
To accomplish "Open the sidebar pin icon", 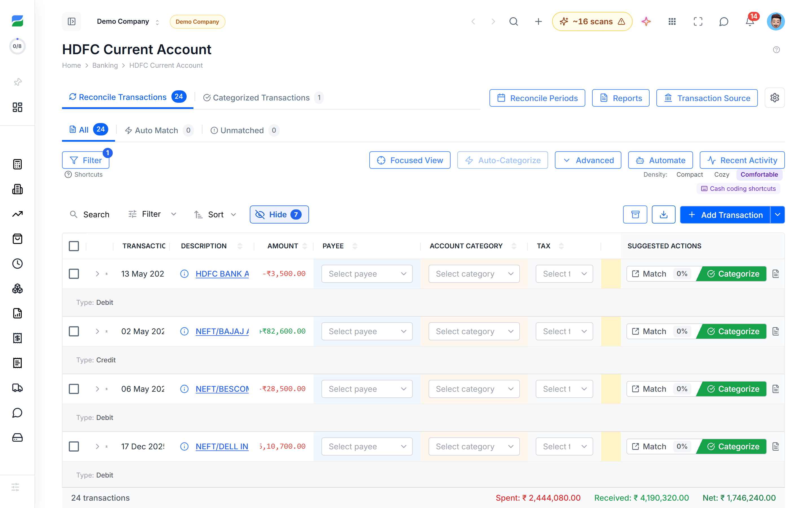I will coord(17,82).
